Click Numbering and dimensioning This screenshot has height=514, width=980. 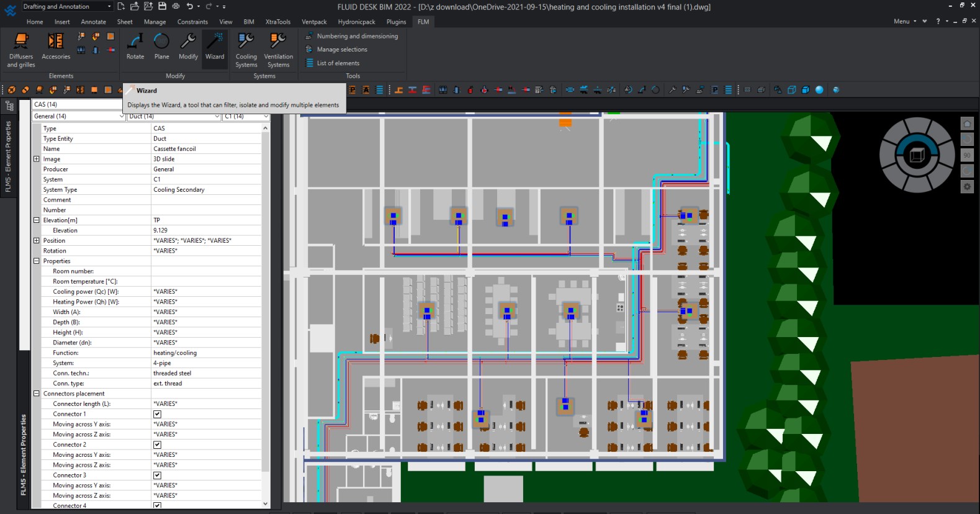(357, 36)
